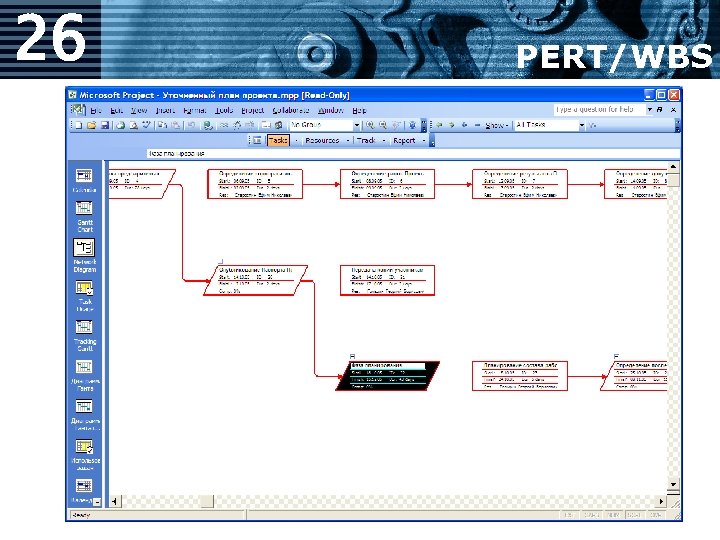Click the Open file folder icon
Screen dimensions: 720x540
tap(91, 125)
